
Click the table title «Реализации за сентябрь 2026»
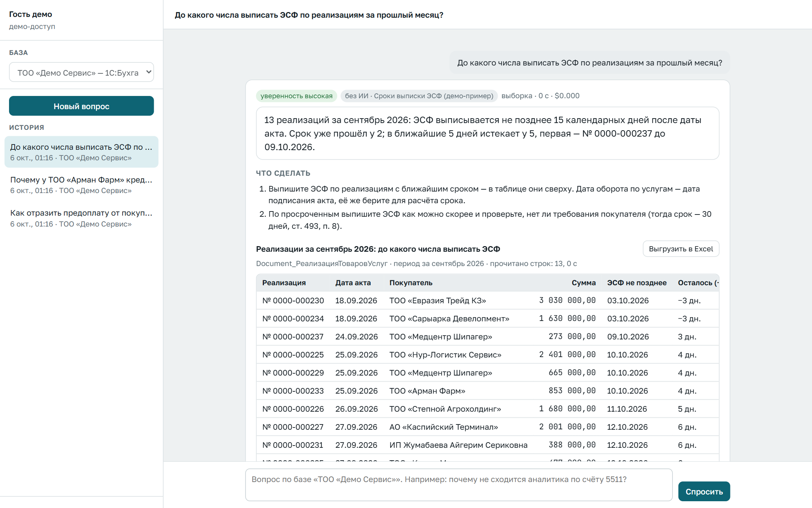[378, 249]
